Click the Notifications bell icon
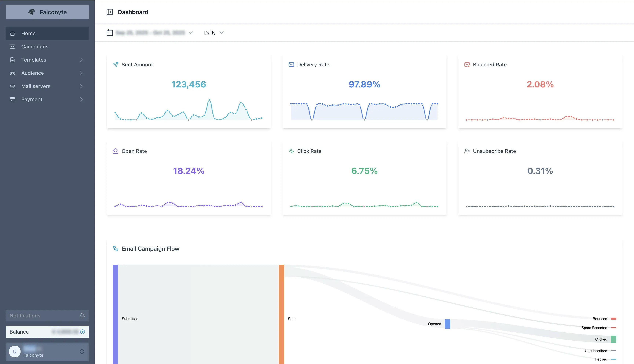The height and width of the screenshot is (364, 634). point(82,315)
